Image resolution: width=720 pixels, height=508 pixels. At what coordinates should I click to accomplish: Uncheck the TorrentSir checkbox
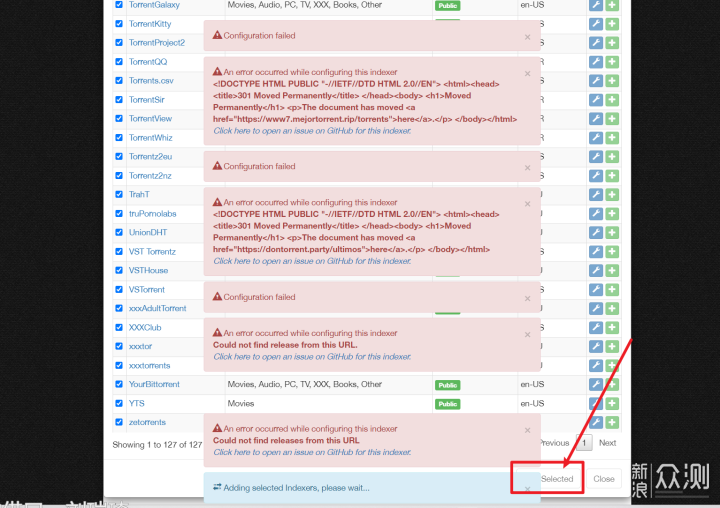[x=119, y=100]
